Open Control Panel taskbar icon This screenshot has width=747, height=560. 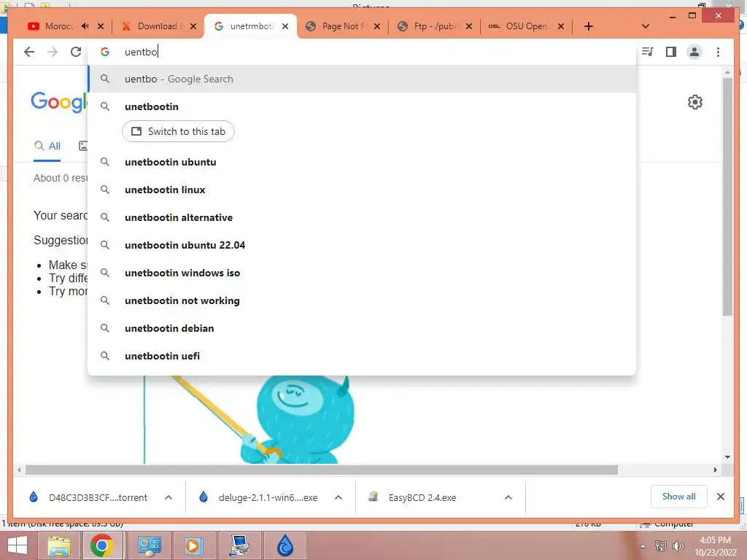coord(149,545)
